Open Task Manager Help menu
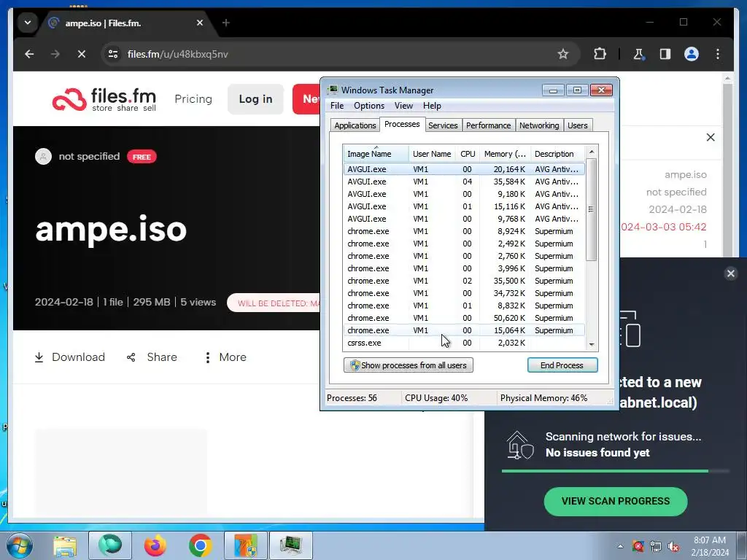 [432, 106]
